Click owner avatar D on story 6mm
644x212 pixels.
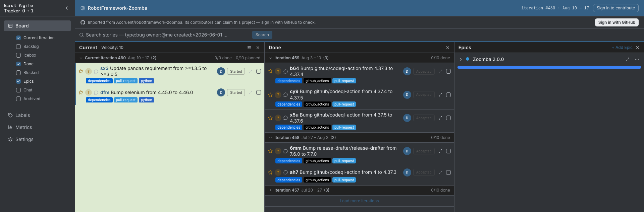point(407,151)
